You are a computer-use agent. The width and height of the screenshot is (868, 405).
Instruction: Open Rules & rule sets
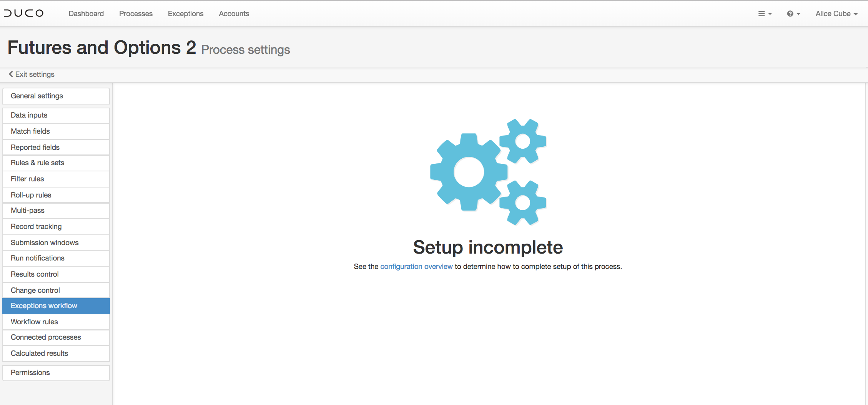(56, 163)
